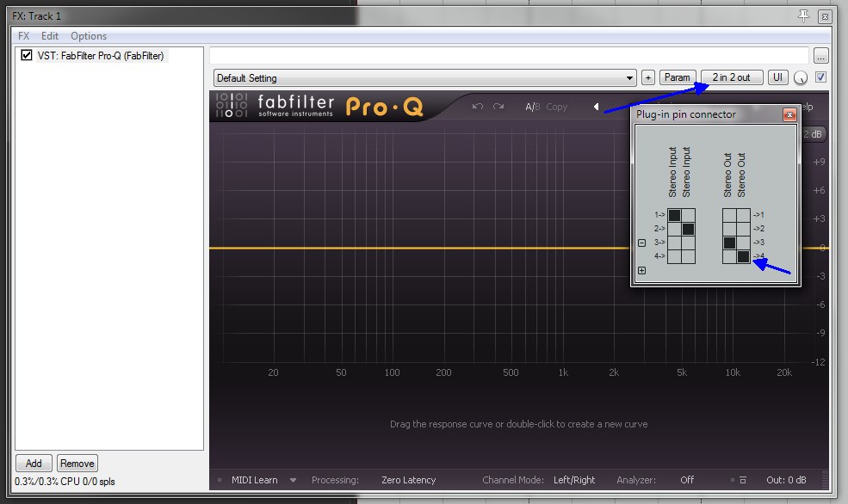Add a pin connector channel row
This screenshot has width=848, height=504.
642,270
